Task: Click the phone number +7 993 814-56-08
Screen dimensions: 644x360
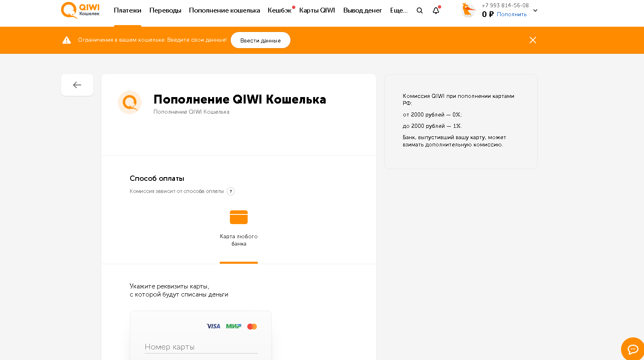Action: click(505, 5)
